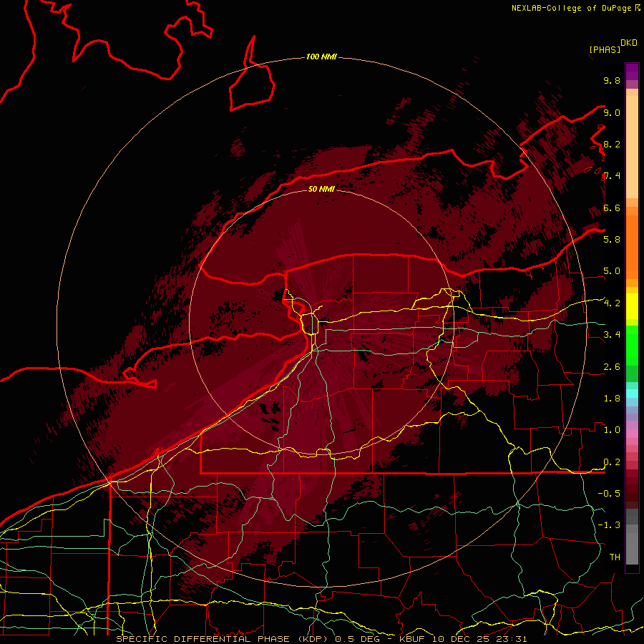Click the 4.2 legend value
The image size is (644, 644).
click(x=612, y=303)
